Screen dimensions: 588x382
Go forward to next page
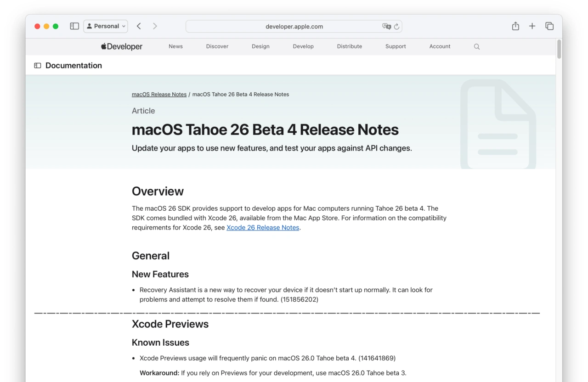click(x=155, y=26)
